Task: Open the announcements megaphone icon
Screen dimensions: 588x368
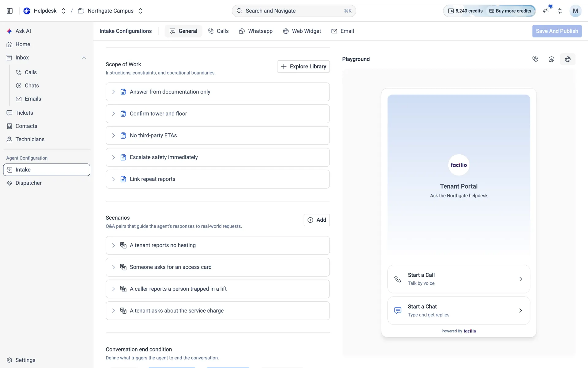Action: pos(545,11)
